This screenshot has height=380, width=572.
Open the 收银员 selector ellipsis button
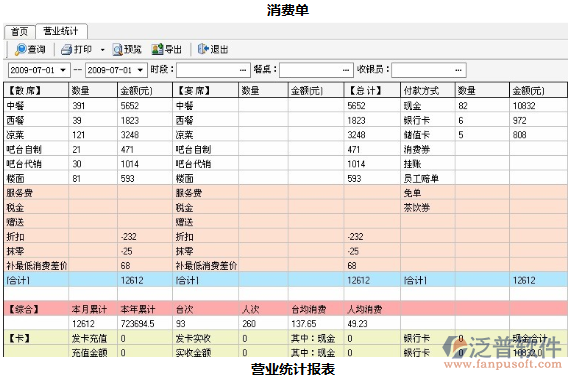458,70
